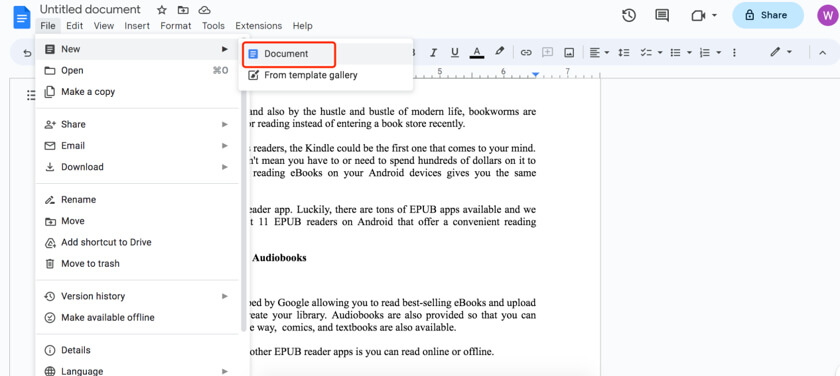Select Add shortcut to Drive
Screen dimensions: 840x376
pos(137,243)
